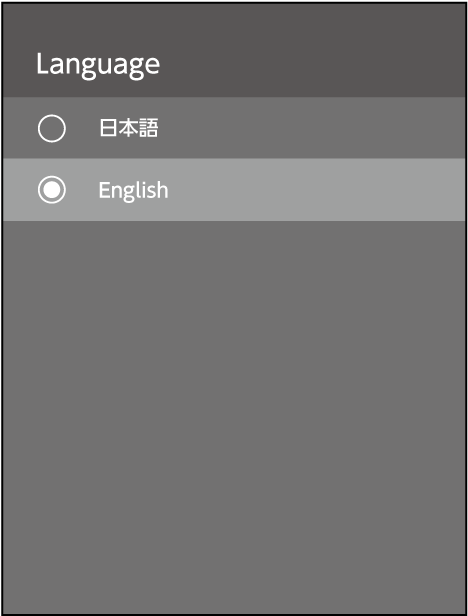Image resolution: width=468 pixels, height=616 pixels.
Task: Tap the filled radio circle beside English
Action: click(x=51, y=190)
